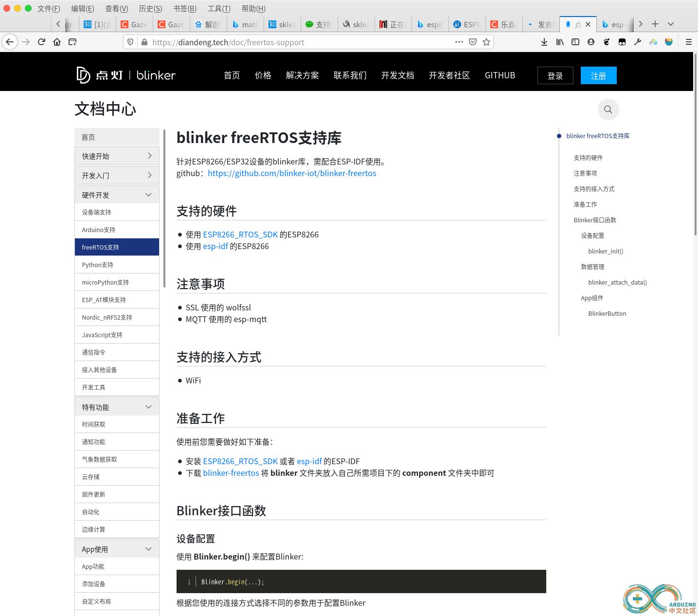698x616 pixels.
Task: Click the screenshot tool icon in toolbar
Action: 72,42
